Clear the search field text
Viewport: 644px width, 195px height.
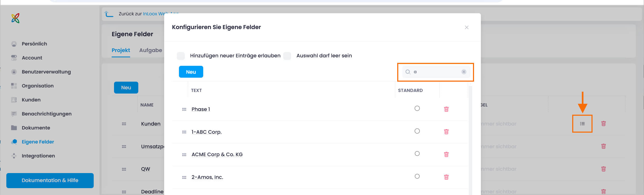(x=463, y=72)
